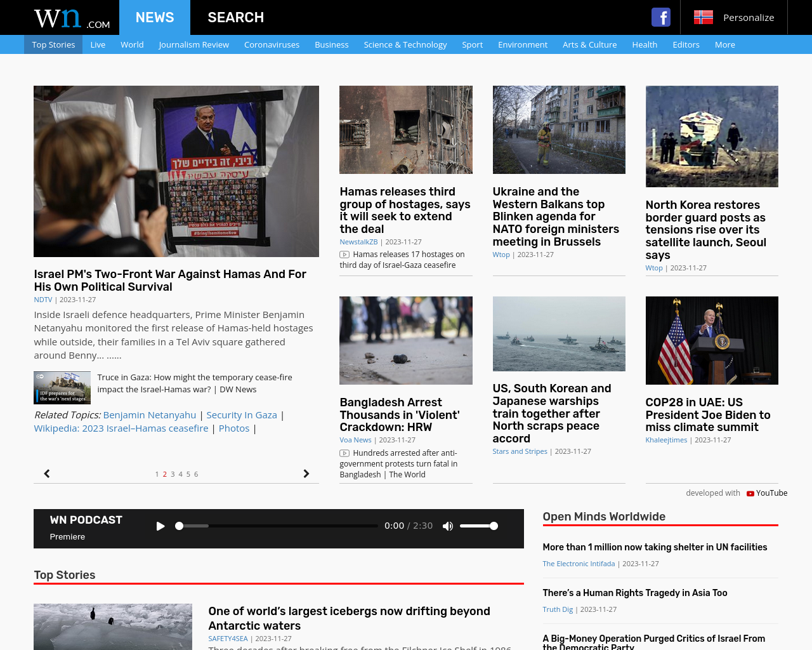
Task: Open Human Rights Tragedy in Asia article
Action: coord(635,593)
